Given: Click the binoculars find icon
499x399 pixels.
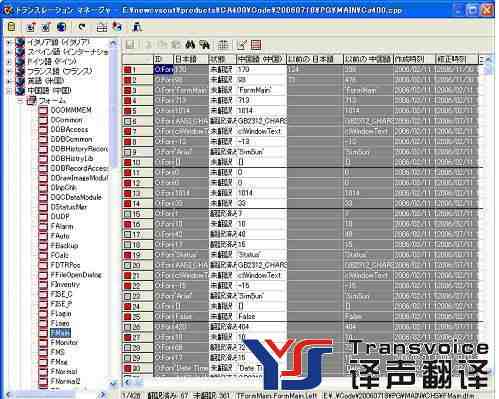Looking at the screenshot, I should click(x=190, y=44).
